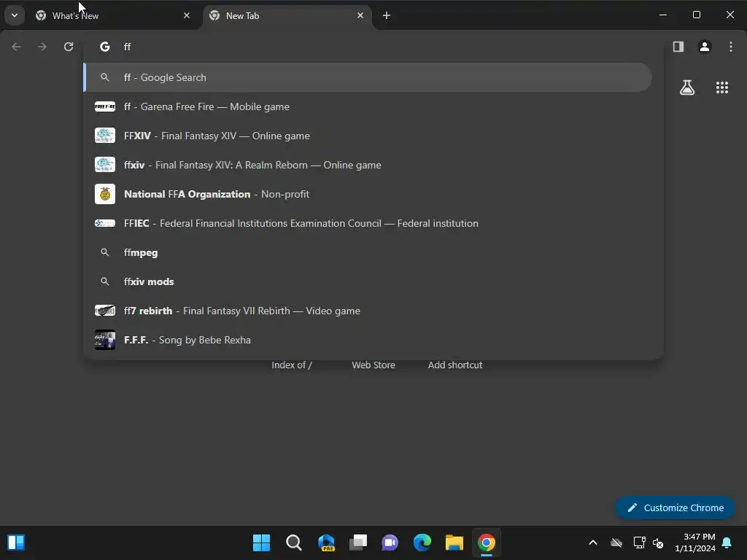The image size is (747, 560).
Task: Open File Explorer folder icon
Action: pos(454,542)
